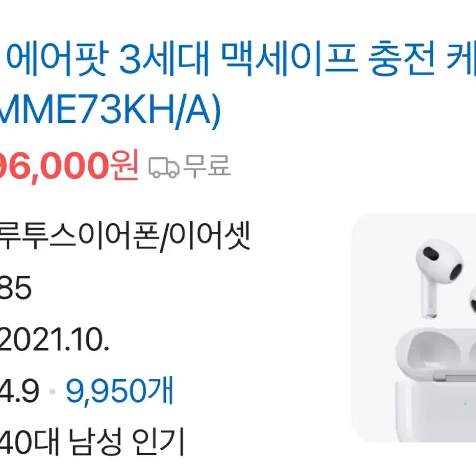Click the 4.9 rating score
The width and height of the screenshot is (476, 476).
(x=19, y=391)
